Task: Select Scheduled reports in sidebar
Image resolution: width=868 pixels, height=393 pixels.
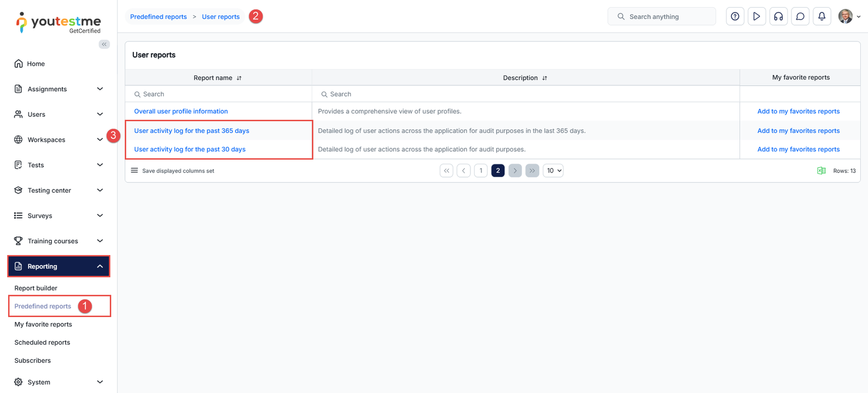Action: click(x=42, y=343)
